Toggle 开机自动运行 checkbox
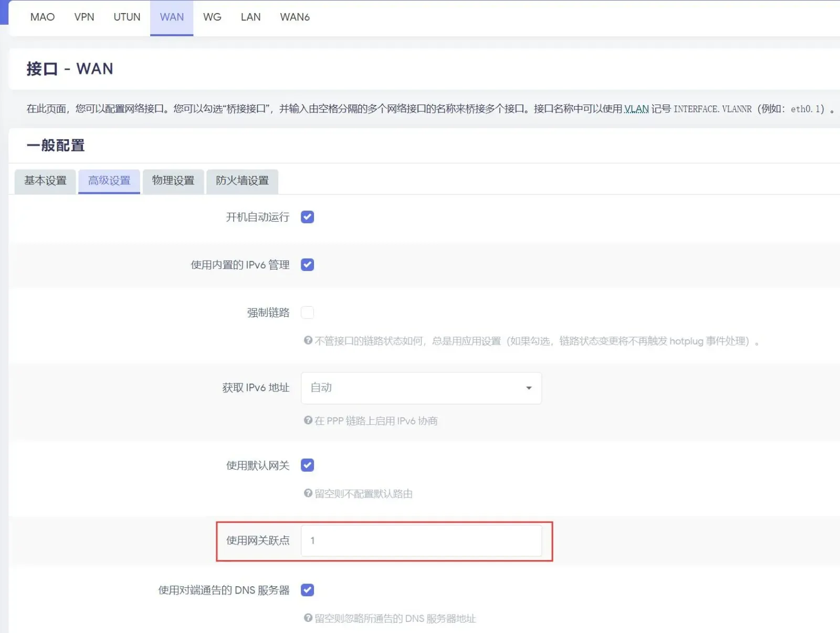The width and height of the screenshot is (840, 633). pyautogui.click(x=308, y=217)
